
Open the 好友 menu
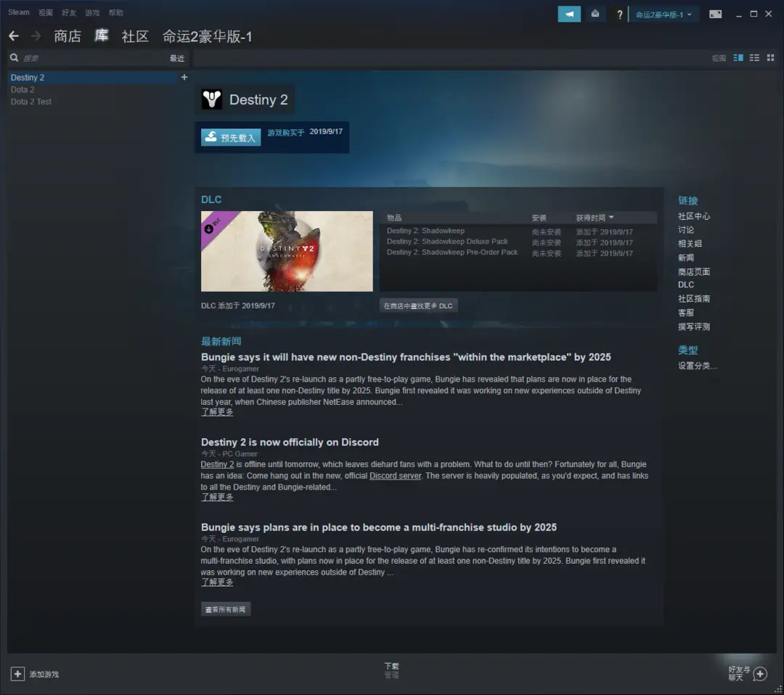click(x=69, y=13)
